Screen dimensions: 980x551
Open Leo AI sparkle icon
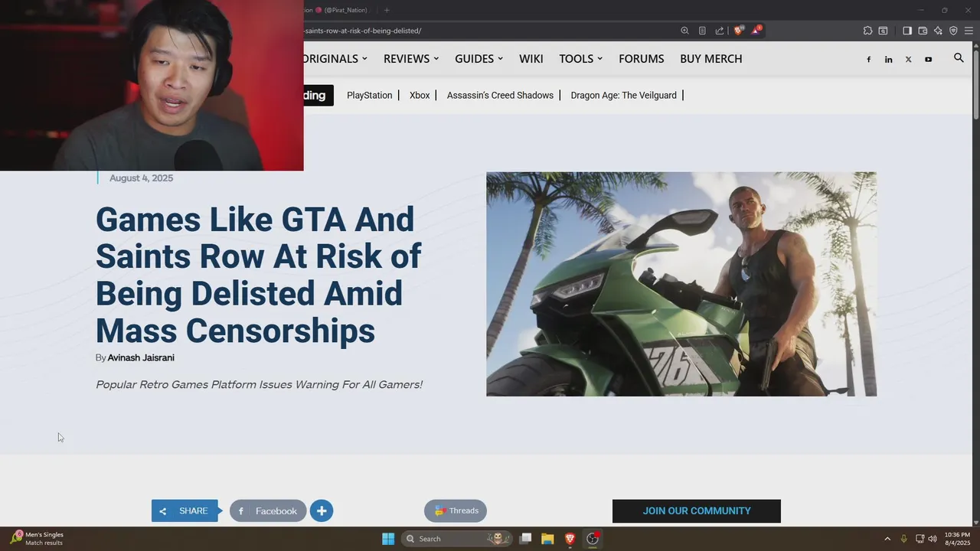(x=938, y=31)
